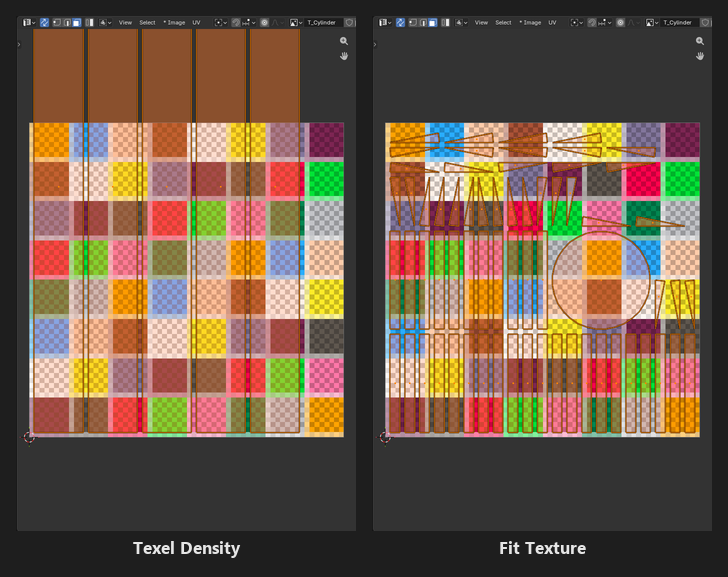Open editor type menu in Texel Density panel
This screenshot has width=728, height=577.
pyautogui.click(x=29, y=22)
